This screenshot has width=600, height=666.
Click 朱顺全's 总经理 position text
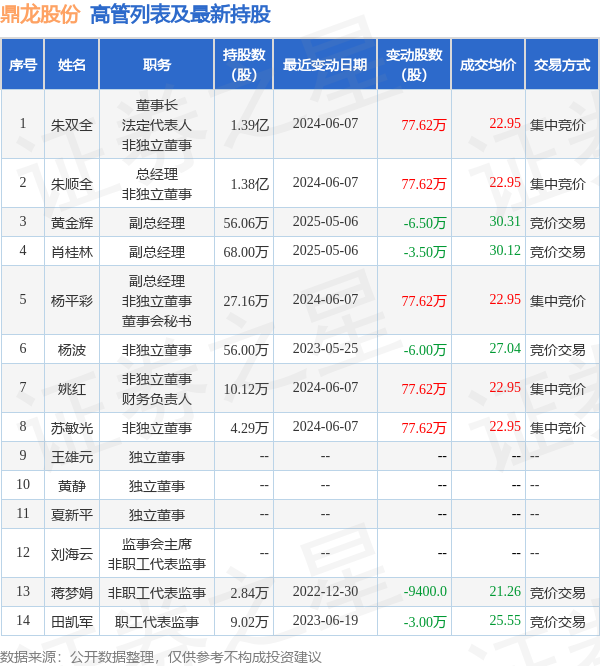click(x=157, y=174)
